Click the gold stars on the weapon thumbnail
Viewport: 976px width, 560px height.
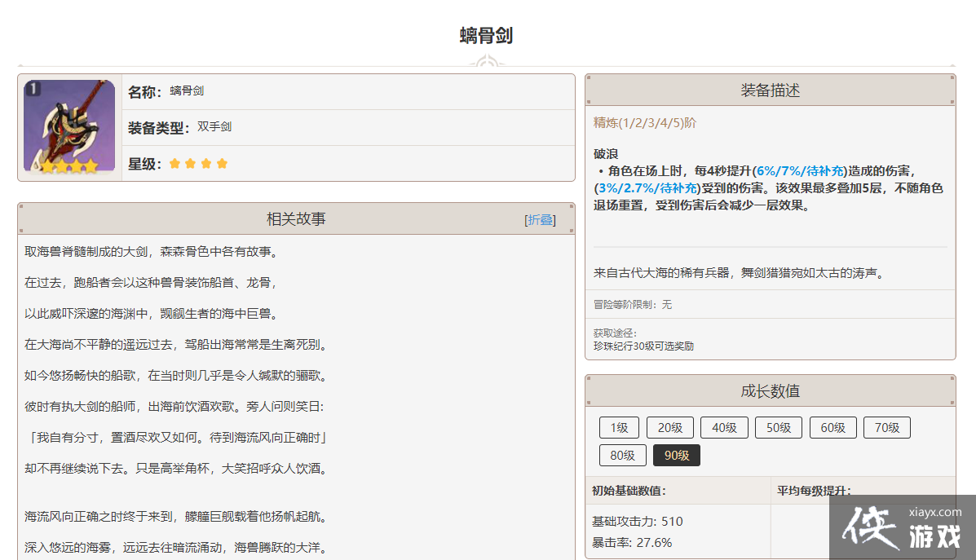[x=69, y=166]
